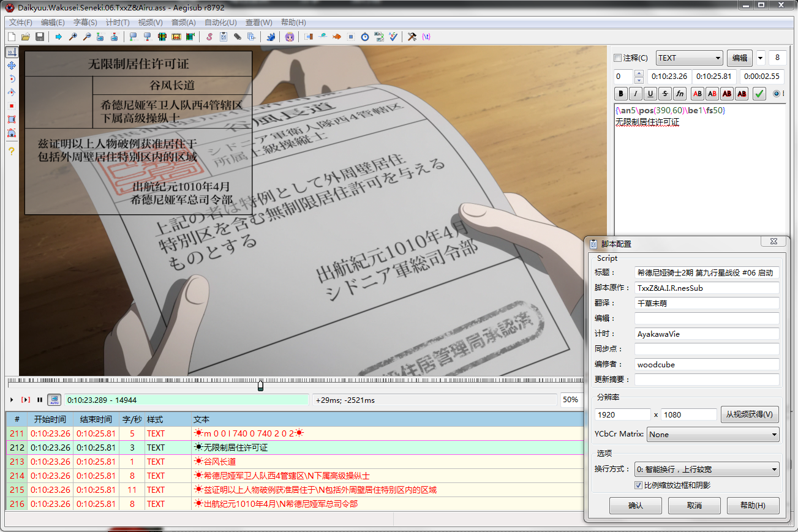Viewport: 798px width, 532px height.
Task: Toggle italic formatting I button
Action: (x=636, y=94)
